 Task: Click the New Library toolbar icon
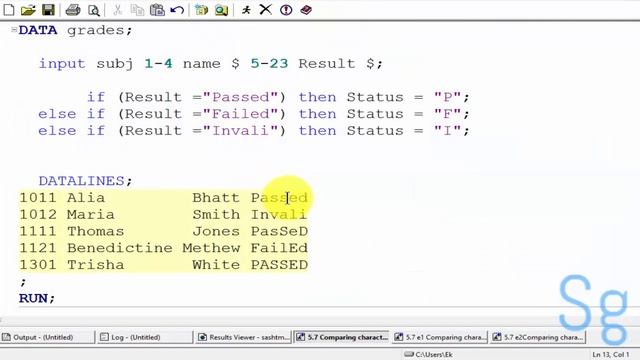[x=201, y=10]
